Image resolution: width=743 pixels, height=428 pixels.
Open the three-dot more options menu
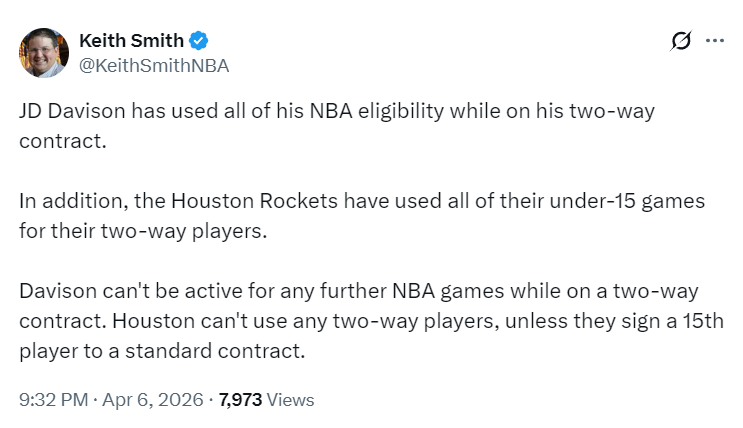[714, 41]
